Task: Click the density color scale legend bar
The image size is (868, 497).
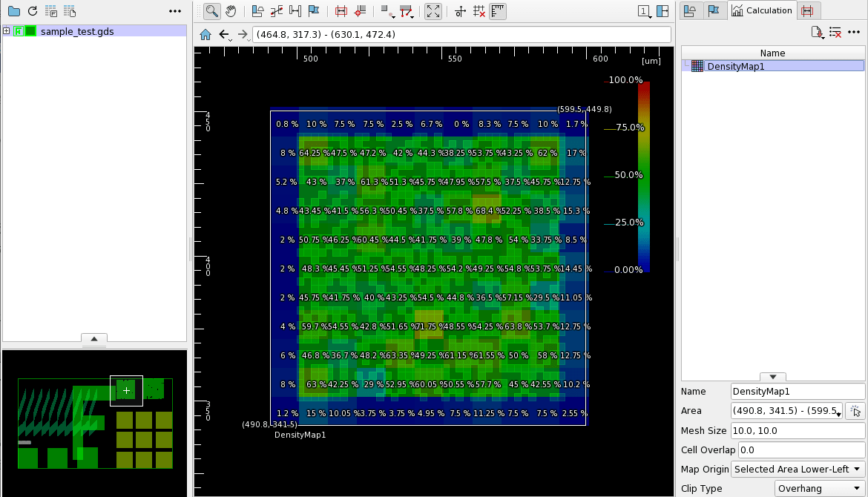Action: pyautogui.click(x=643, y=176)
